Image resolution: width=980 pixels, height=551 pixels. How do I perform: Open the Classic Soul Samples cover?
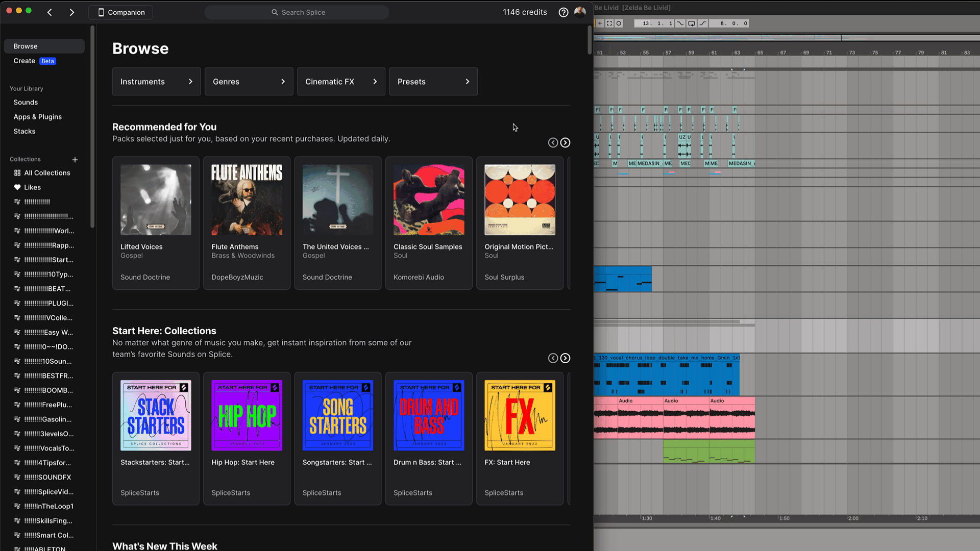[429, 199]
